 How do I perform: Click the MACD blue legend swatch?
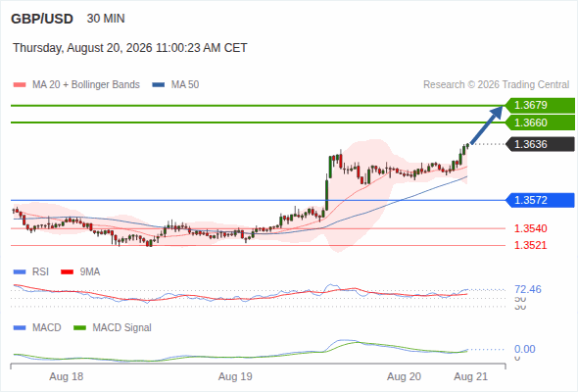click(20, 328)
